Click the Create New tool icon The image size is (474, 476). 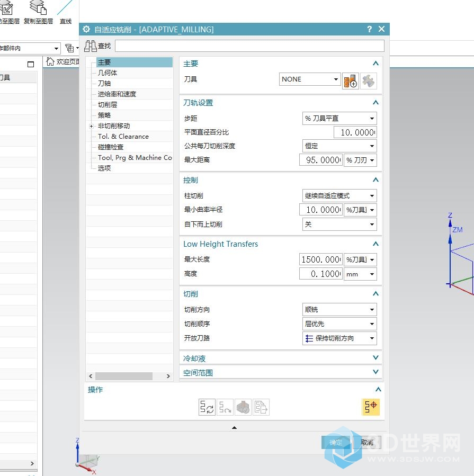(350, 80)
